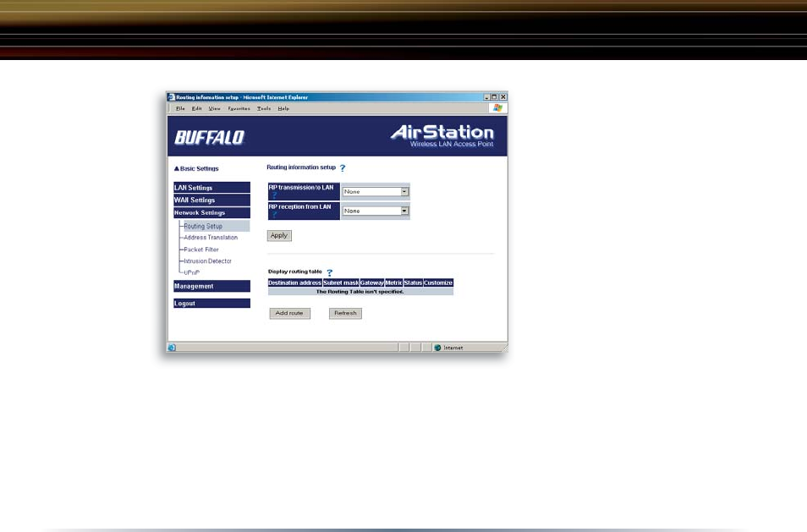807x532 pixels.
Task: Close the Internet Explorer window
Action: (503, 97)
